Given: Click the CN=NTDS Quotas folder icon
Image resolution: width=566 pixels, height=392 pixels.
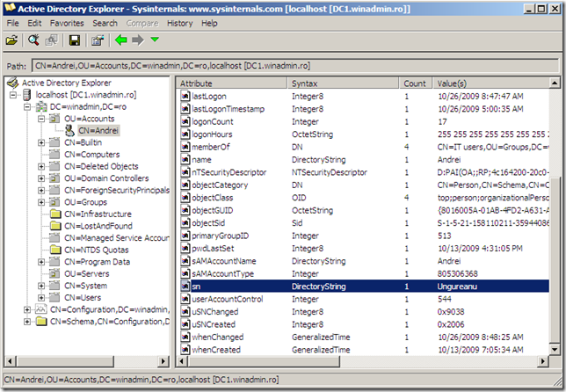Looking at the screenshot, I should point(55,250).
